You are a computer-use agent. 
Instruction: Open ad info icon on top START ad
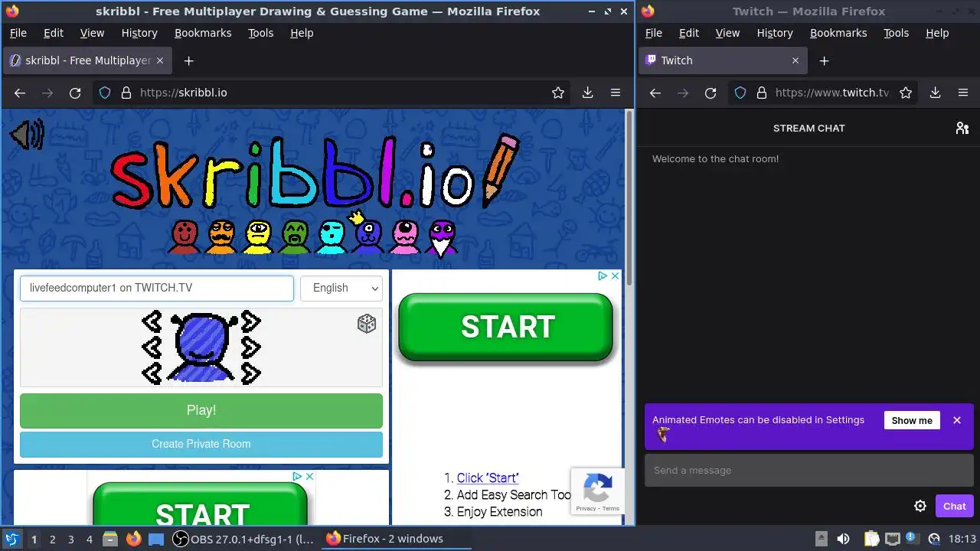603,275
